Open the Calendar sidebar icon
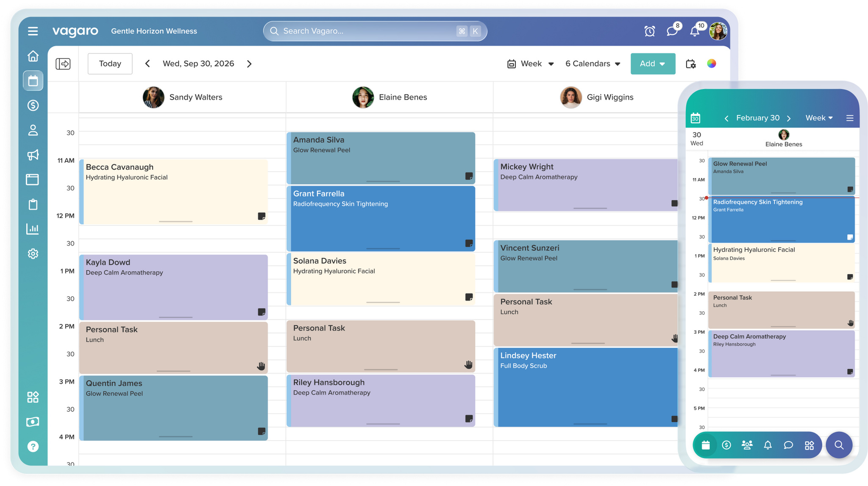868x486 pixels. [x=33, y=81]
